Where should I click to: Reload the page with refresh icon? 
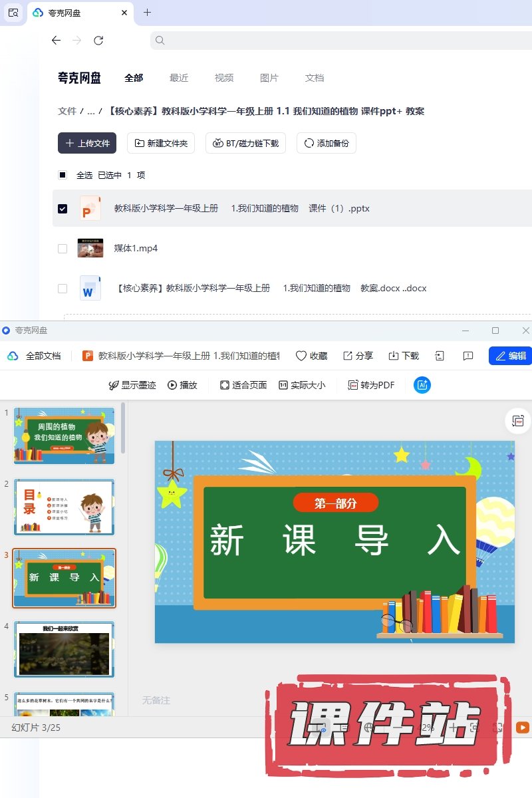(x=98, y=41)
